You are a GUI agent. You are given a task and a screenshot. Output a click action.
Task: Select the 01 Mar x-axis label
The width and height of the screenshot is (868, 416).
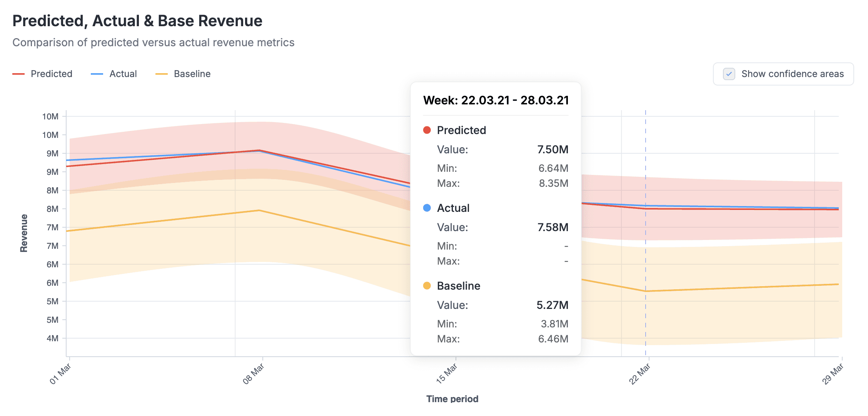(60, 374)
